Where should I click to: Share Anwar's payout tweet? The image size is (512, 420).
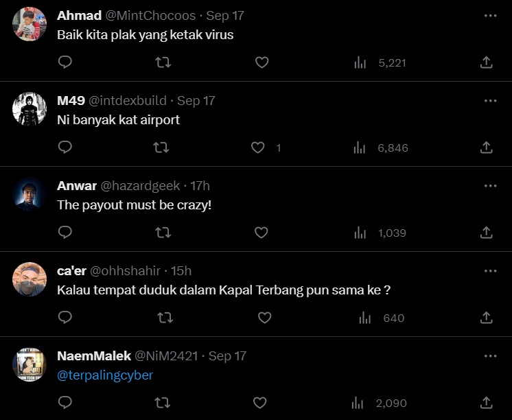pyautogui.click(x=486, y=233)
